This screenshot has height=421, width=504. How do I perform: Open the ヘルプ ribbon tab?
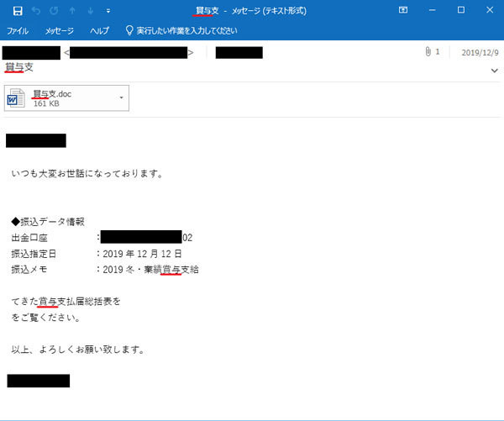click(99, 31)
